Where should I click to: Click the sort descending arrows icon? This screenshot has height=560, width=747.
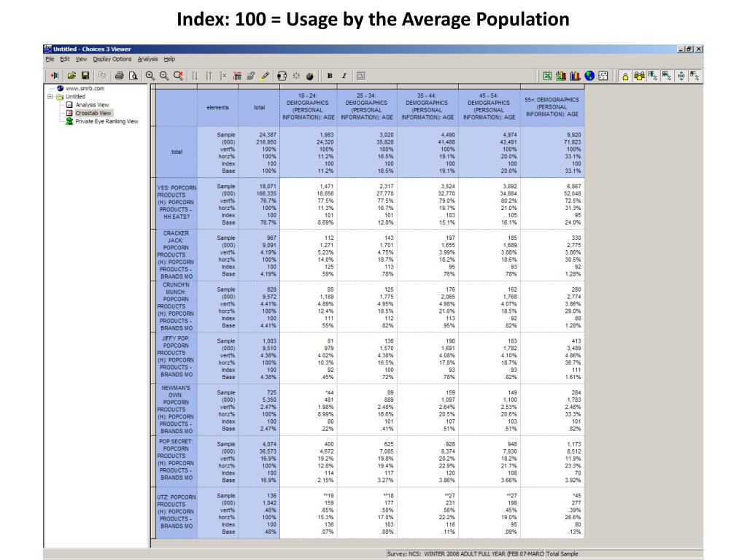click(195, 76)
